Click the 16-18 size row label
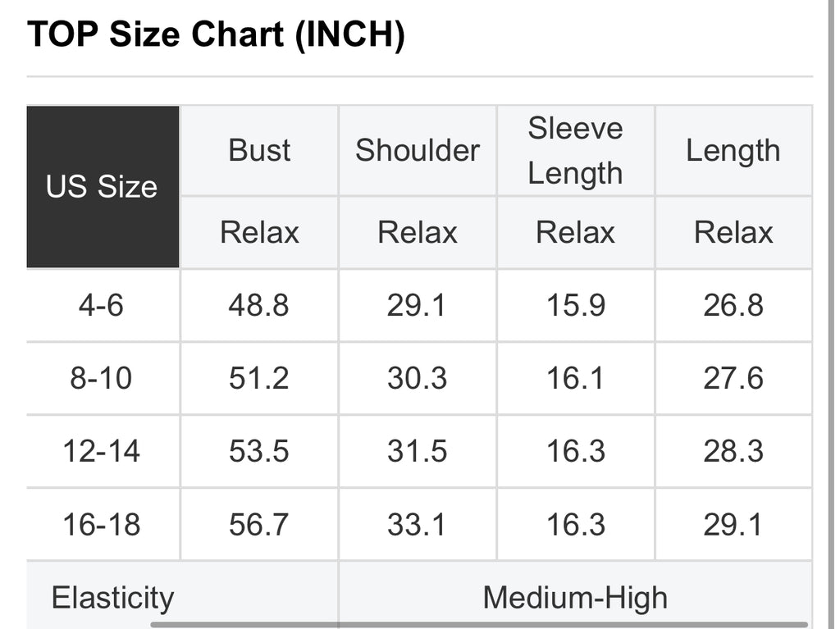Image resolution: width=840 pixels, height=629 pixels. [101, 525]
